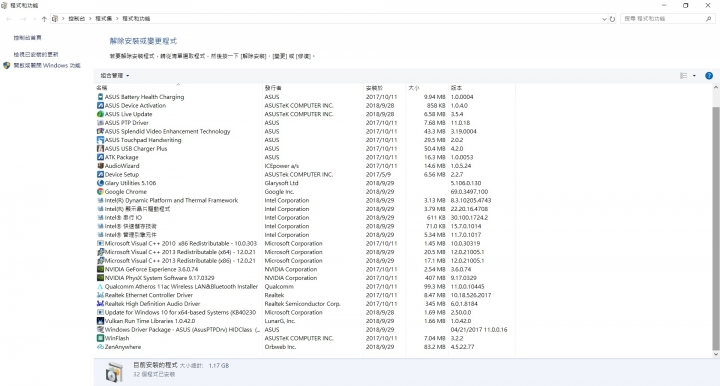
Task: Click the ATK Package icon
Action: click(x=101, y=157)
